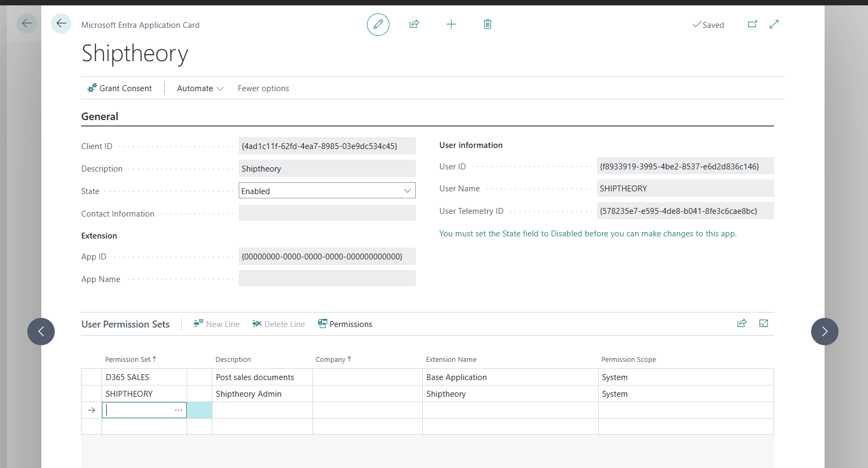The height and width of the screenshot is (468, 868).
Task: Toggle edit mode with the pencil icon
Action: tap(378, 25)
